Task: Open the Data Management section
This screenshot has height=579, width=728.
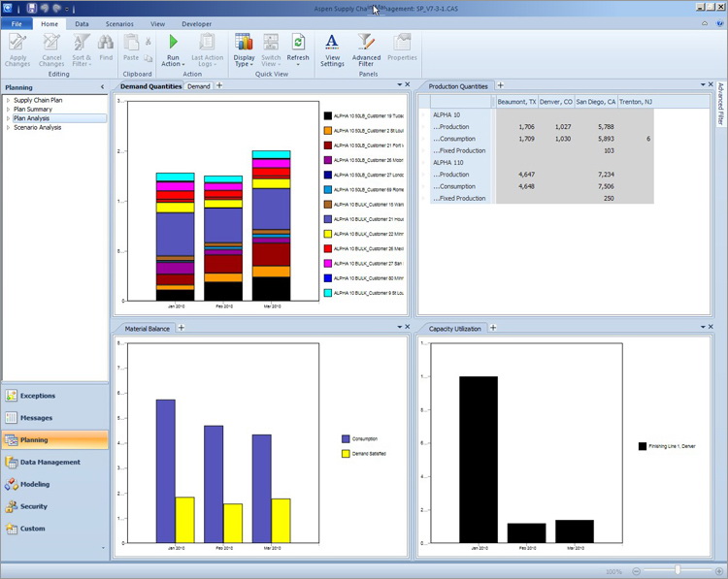Action: pyautogui.click(x=54, y=462)
